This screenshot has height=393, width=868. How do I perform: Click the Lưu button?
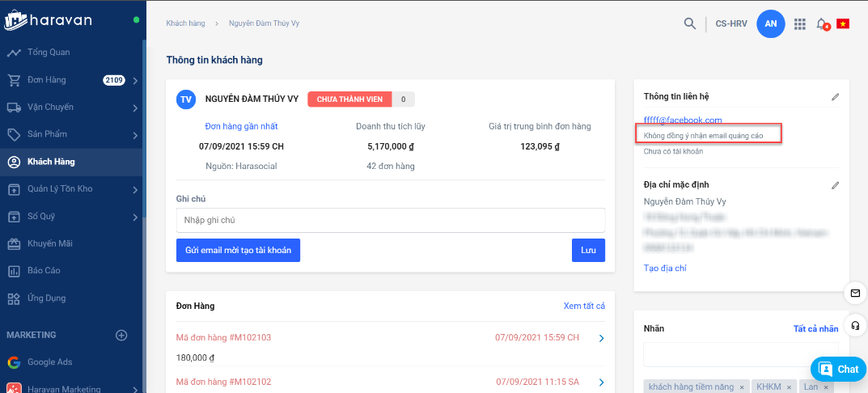[x=588, y=251]
